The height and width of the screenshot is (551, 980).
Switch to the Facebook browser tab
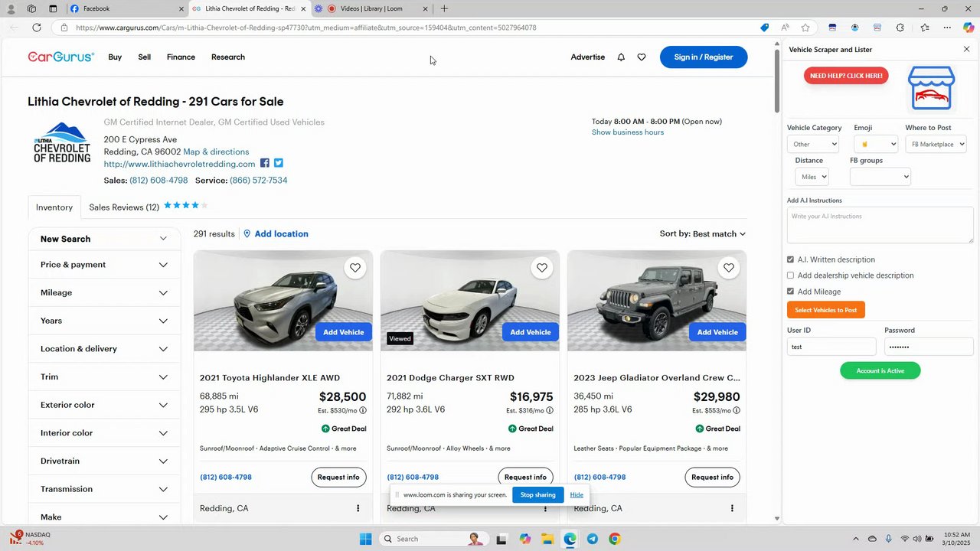coord(127,8)
